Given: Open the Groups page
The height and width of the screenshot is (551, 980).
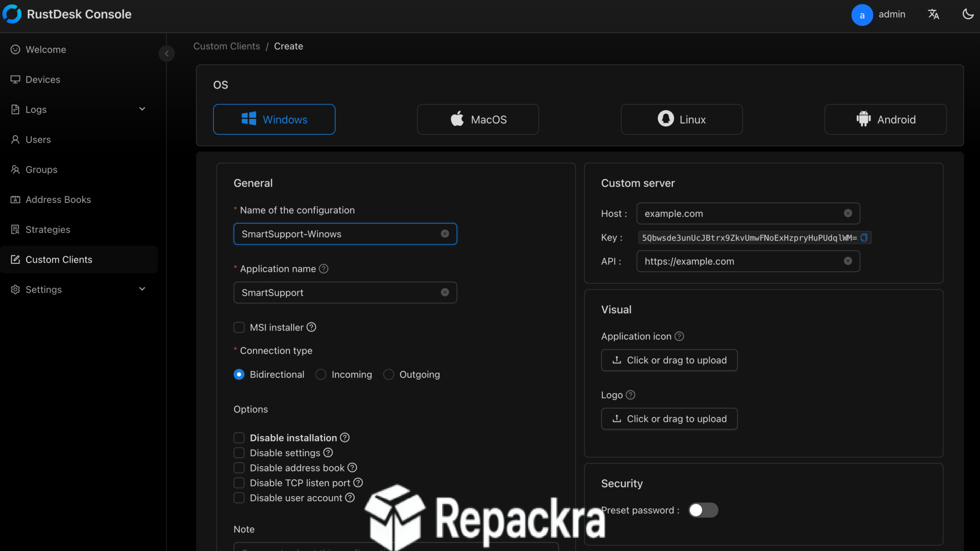Looking at the screenshot, I should 79,170.
